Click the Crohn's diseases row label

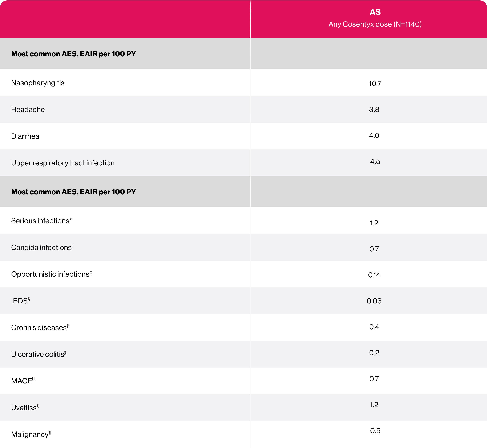40,327
